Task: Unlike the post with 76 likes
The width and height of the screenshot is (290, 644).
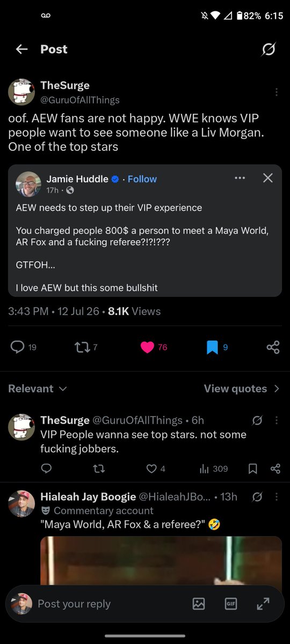Action: [154, 347]
